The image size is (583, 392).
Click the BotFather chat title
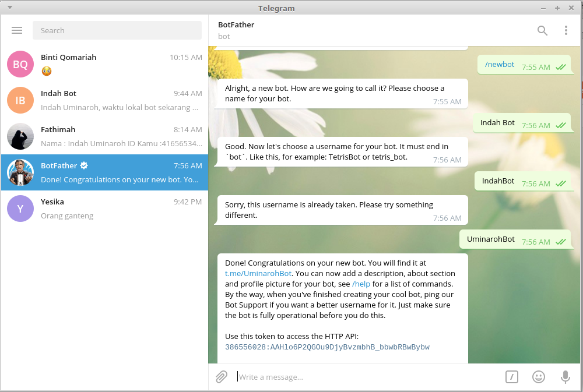pyautogui.click(x=236, y=25)
